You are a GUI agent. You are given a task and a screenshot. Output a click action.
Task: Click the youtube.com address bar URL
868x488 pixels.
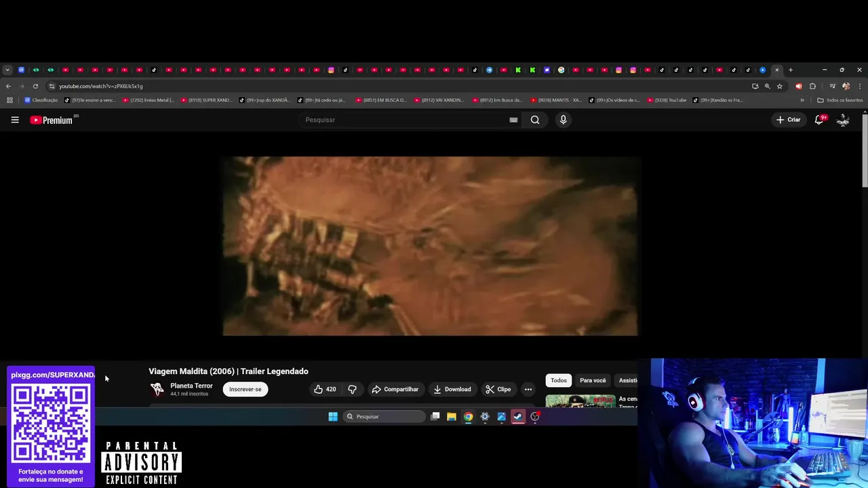pos(100,86)
